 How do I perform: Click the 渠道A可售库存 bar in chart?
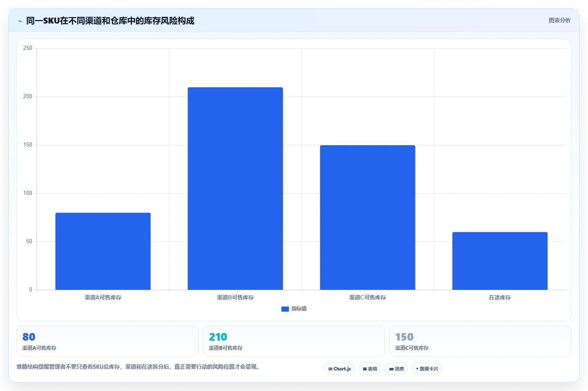(103, 251)
